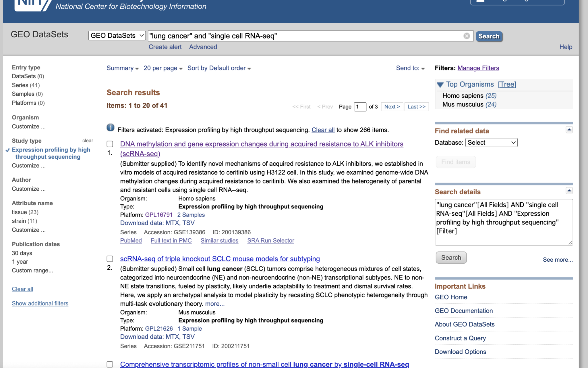The width and height of the screenshot is (588, 368).
Task: Click the blue info icon beside filters message
Action: pos(110,127)
